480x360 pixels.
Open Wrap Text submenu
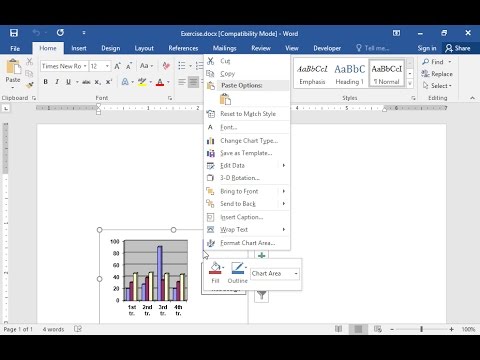pos(247,229)
